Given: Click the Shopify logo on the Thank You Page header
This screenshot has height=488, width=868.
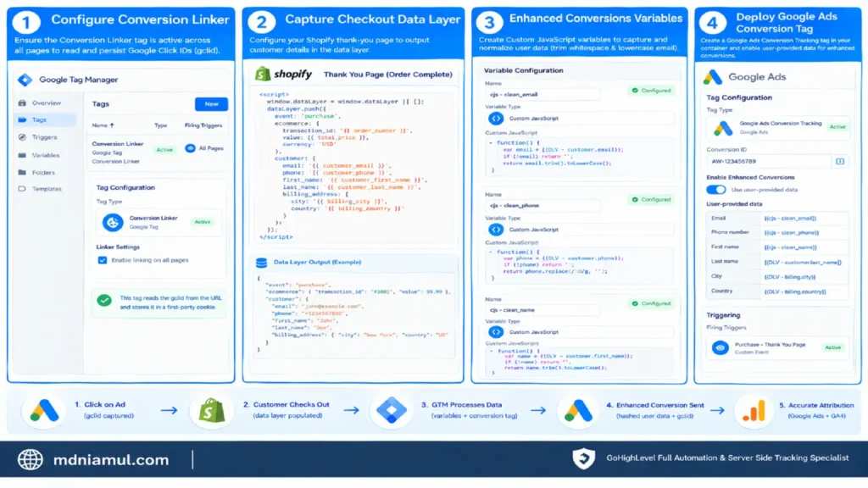Looking at the screenshot, I should (283, 74).
